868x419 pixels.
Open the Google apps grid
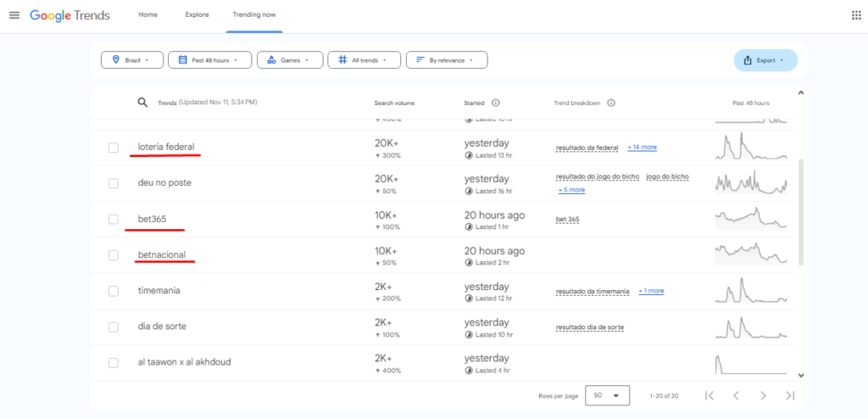856,15
